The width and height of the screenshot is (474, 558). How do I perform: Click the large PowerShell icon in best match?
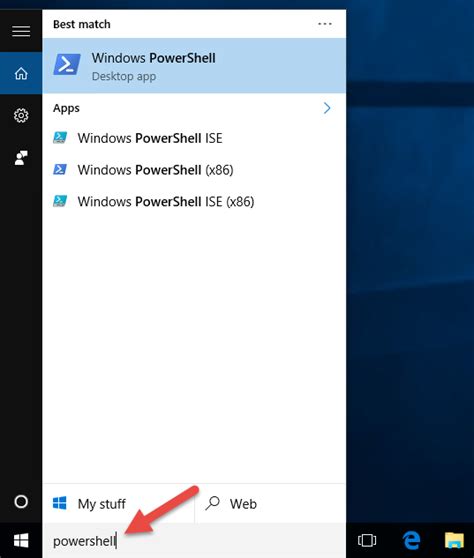67,64
